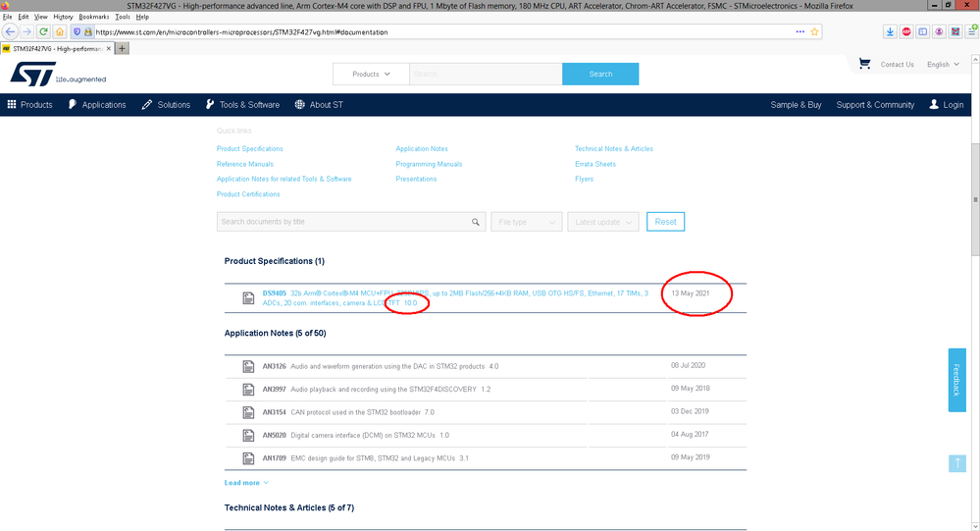Open AN3154 CAN protocol bootloader note

pyautogui.click(x=348, y=413)
